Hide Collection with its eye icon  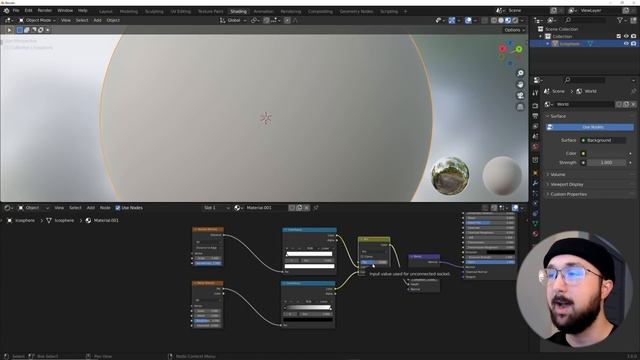pyautogui.click(x=626, y=36)
